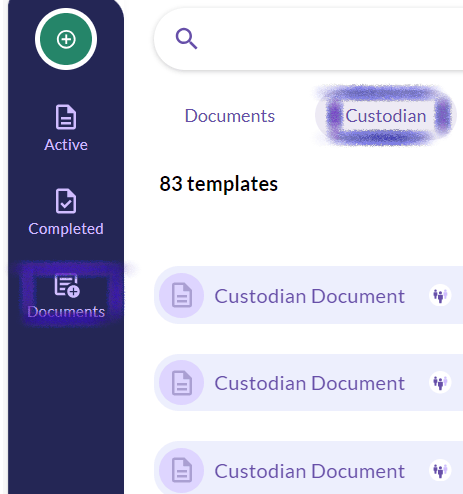The width and height of the screenshot is (463, 494).
Task: Switch to the Custodian tab
Action: click(x=386, y=116)
